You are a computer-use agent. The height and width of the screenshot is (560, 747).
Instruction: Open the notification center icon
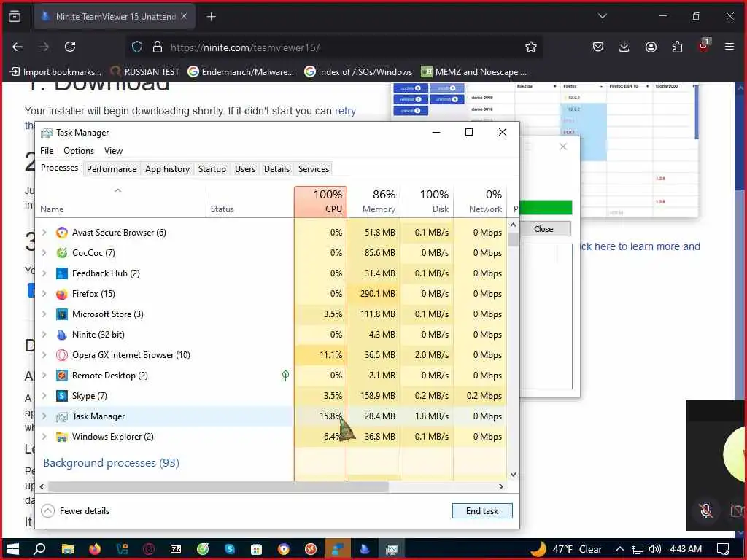(723, 549)
